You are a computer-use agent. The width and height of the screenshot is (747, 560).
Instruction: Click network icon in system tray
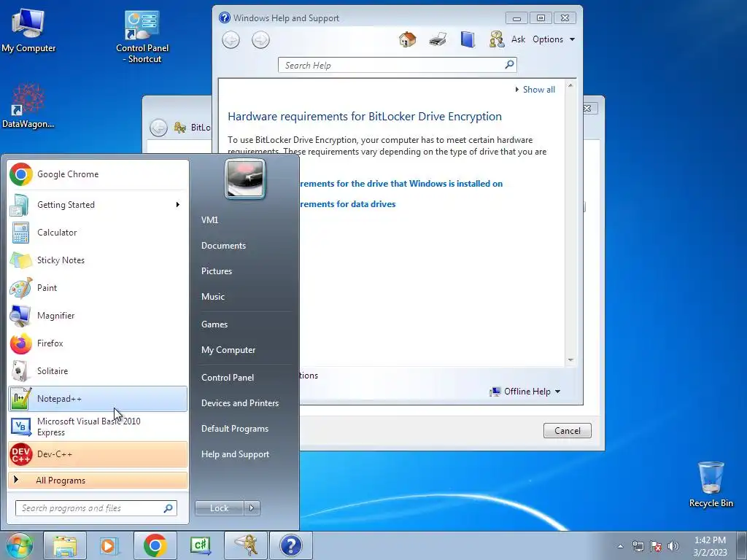(638, 546)
